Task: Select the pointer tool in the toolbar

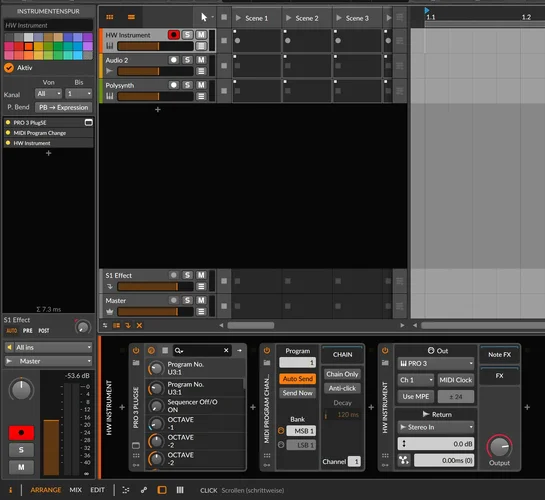Action: click(204, 17)
